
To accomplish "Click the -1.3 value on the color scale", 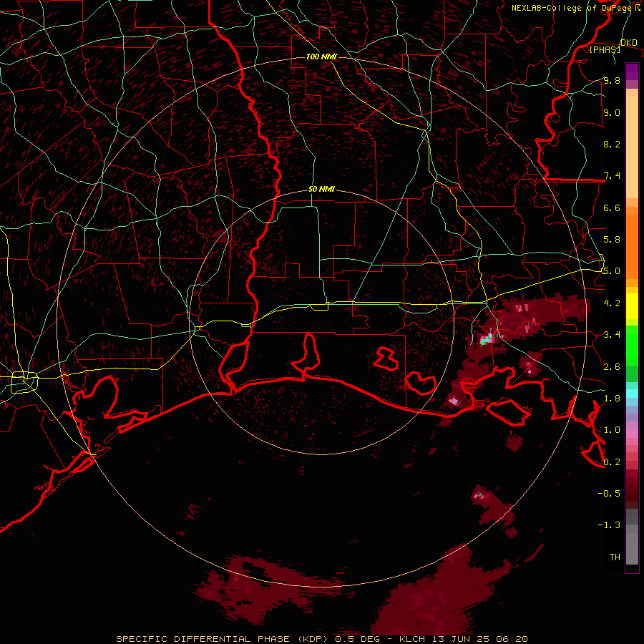I will pos(609,525).
